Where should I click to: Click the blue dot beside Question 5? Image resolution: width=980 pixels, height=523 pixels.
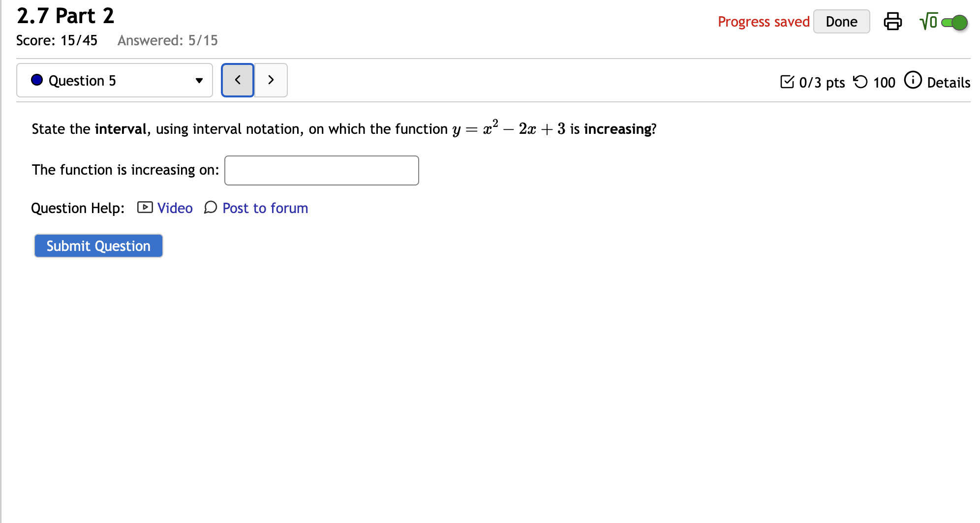point(36,79)
